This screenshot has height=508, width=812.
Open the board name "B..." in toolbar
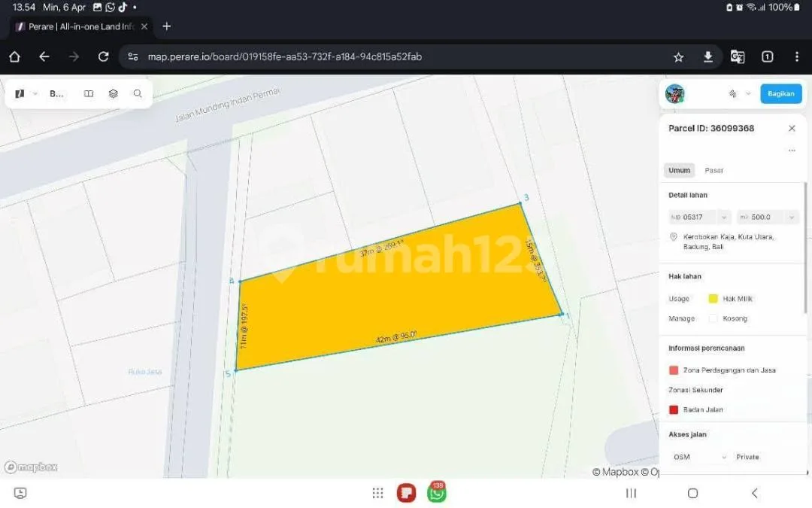click(x=56, y=94)
